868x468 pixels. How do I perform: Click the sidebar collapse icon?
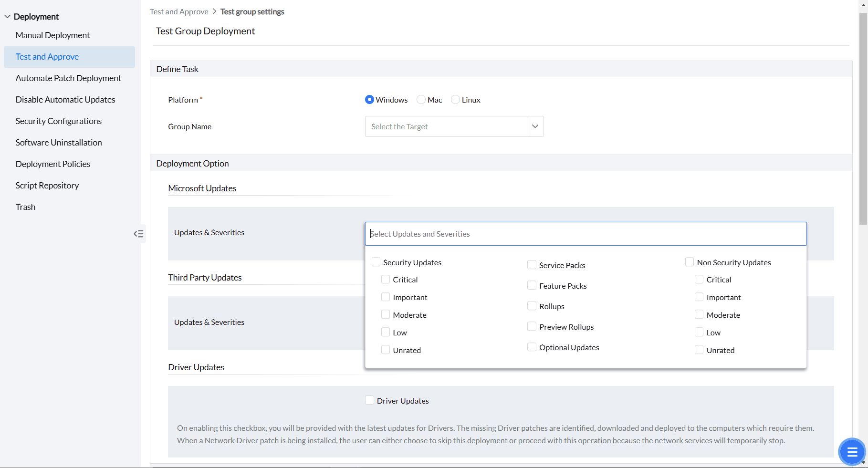coord(138,234)
